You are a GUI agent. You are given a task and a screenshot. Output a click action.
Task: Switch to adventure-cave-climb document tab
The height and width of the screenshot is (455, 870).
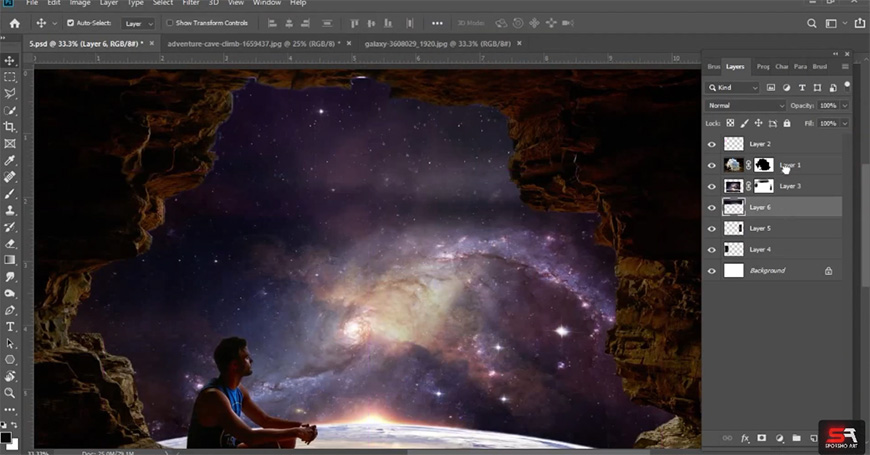coord(254,43)
